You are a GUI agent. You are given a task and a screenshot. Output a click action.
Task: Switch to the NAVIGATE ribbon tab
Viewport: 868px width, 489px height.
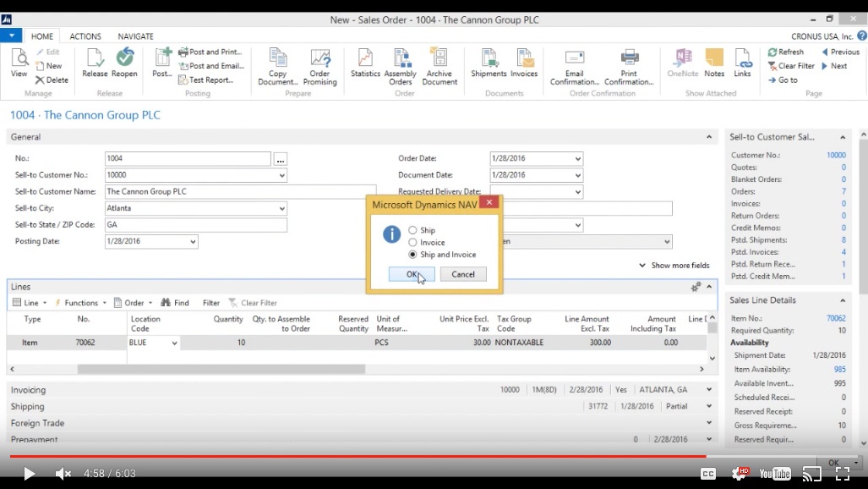point(135,36)
